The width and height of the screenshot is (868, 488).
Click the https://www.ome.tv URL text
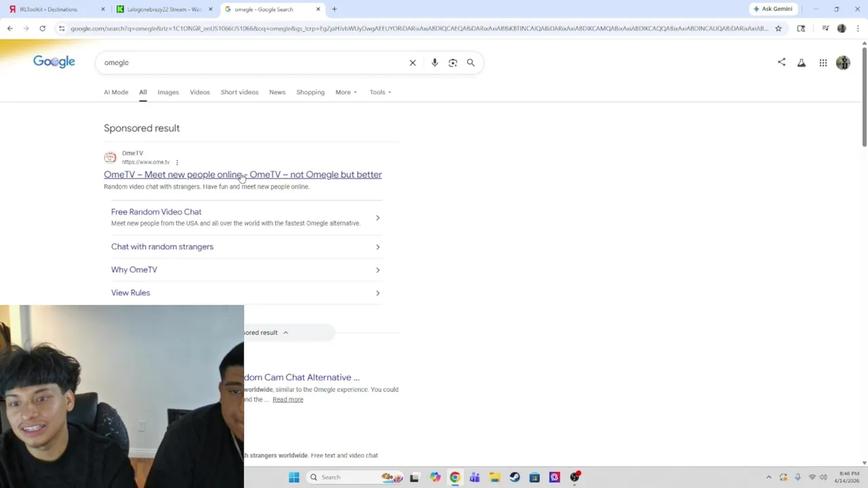(x=146, y=163)
